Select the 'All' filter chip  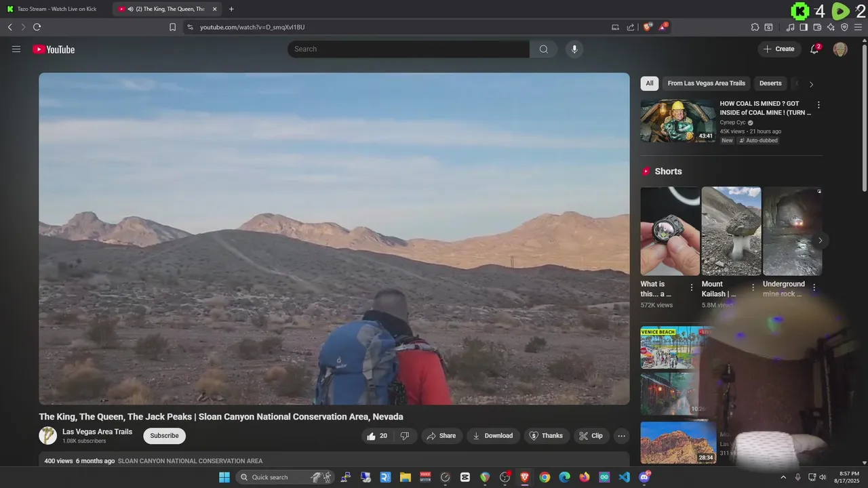(x=649, y=83)
